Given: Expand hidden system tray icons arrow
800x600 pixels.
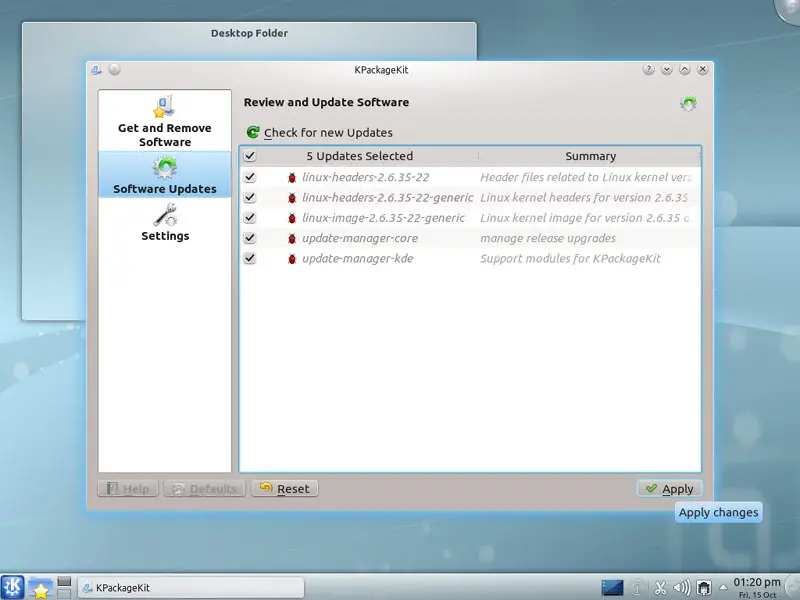Looking at the screenshot, I should pos(723,588).
